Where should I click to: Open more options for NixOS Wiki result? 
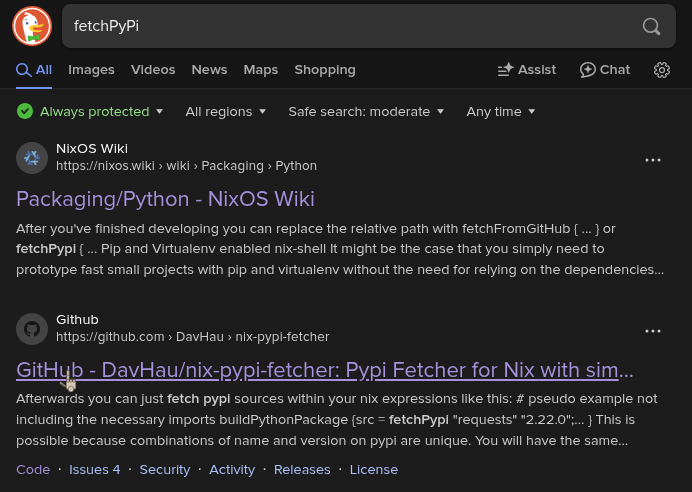point(653,160)
